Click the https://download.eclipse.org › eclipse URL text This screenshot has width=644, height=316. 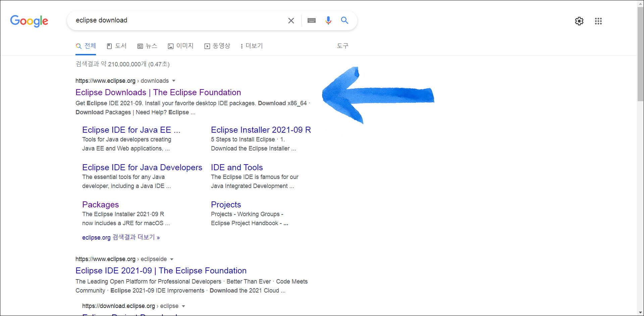tap(130, 306)
